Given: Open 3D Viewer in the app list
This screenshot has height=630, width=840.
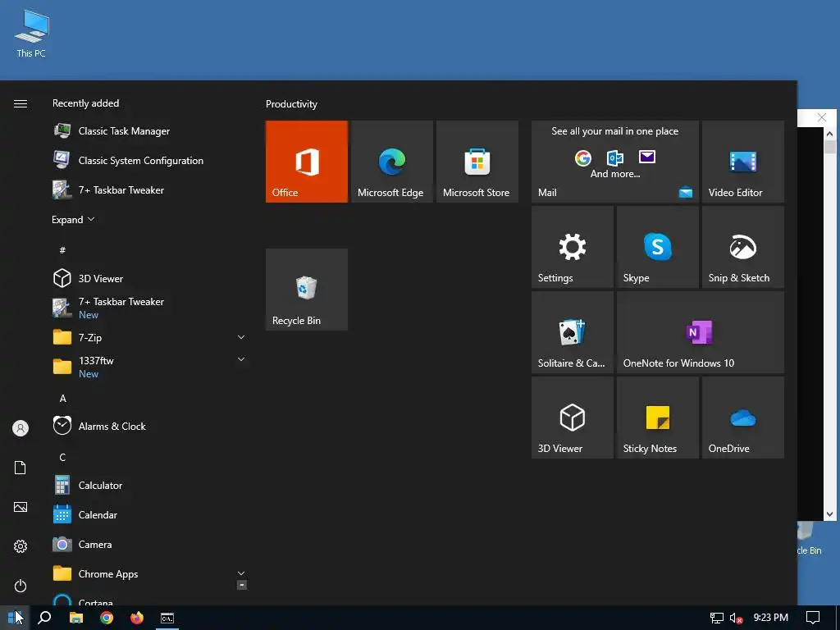Looking at the screenshot, I should tap(149, 279).
